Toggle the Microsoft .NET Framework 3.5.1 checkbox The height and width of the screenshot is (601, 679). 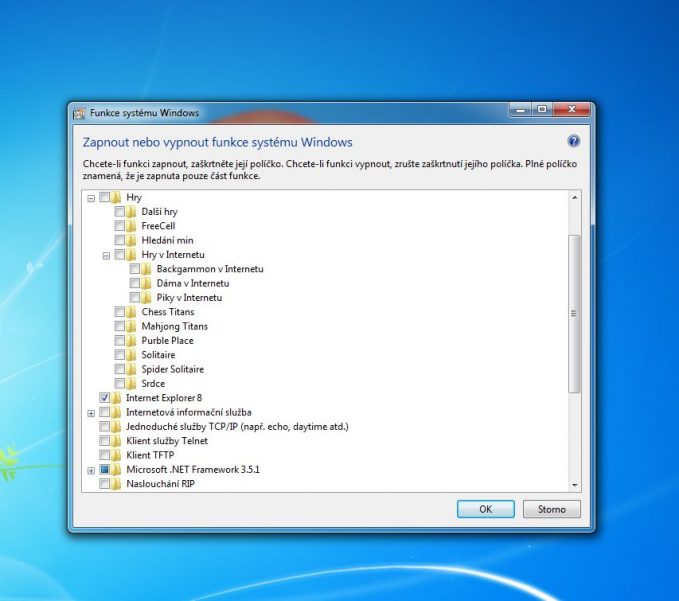(104, 469)
